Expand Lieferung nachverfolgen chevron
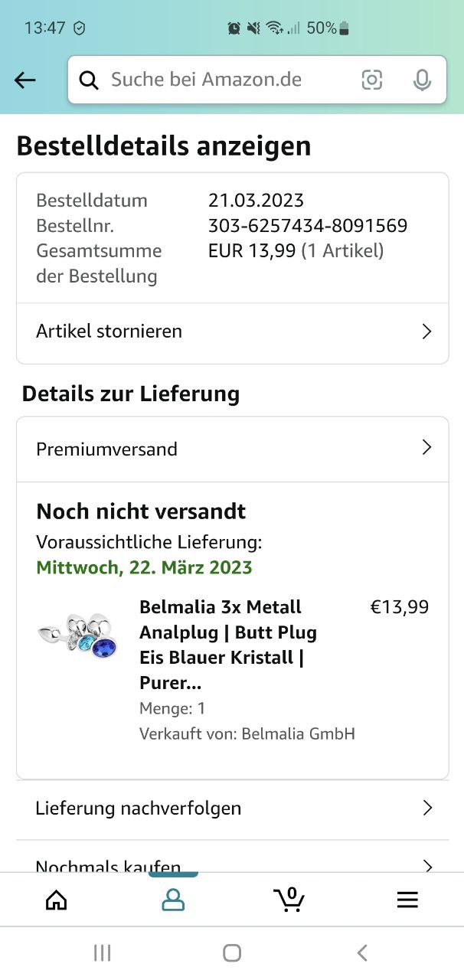This screenshot has height=980, width=464. pyautogui.click(x=427, y=808)
